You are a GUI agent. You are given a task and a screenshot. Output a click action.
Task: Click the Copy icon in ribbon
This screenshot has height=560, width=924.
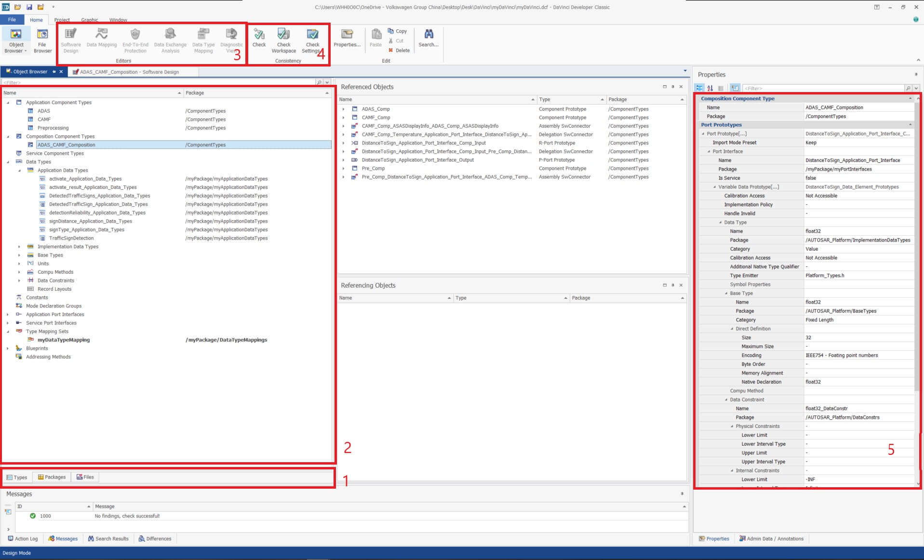[391, 31]
